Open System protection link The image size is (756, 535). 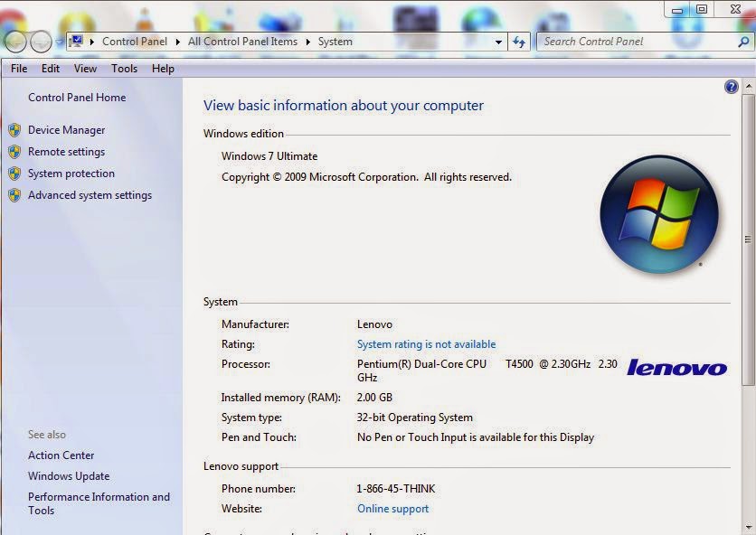[71, 173]
